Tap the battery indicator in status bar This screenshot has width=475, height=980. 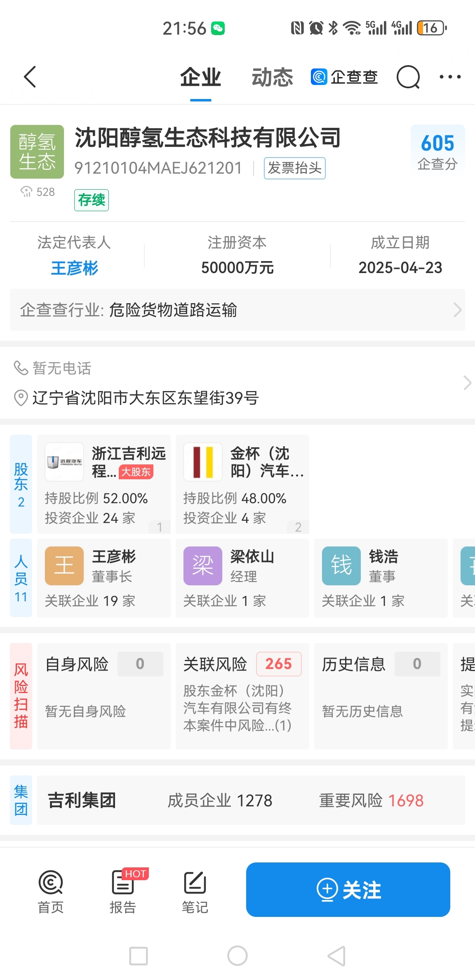pyautogui.click(x=432, y=28)
